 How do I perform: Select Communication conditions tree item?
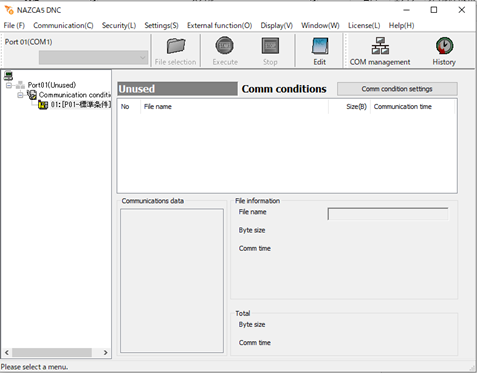click(75, 95)
